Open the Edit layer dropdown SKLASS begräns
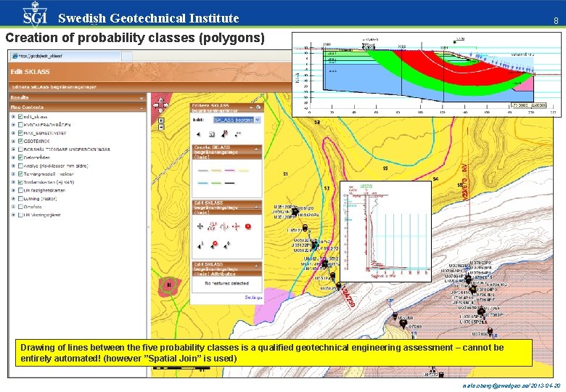The width and height of the screenshot is (566, 392). (237, 120)
